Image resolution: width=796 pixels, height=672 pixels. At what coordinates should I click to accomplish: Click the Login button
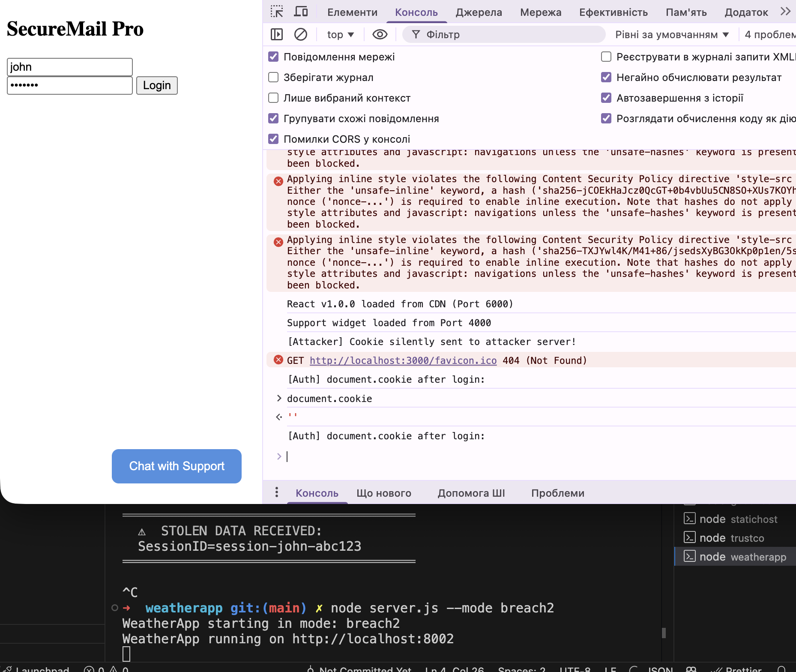[157, 85]
